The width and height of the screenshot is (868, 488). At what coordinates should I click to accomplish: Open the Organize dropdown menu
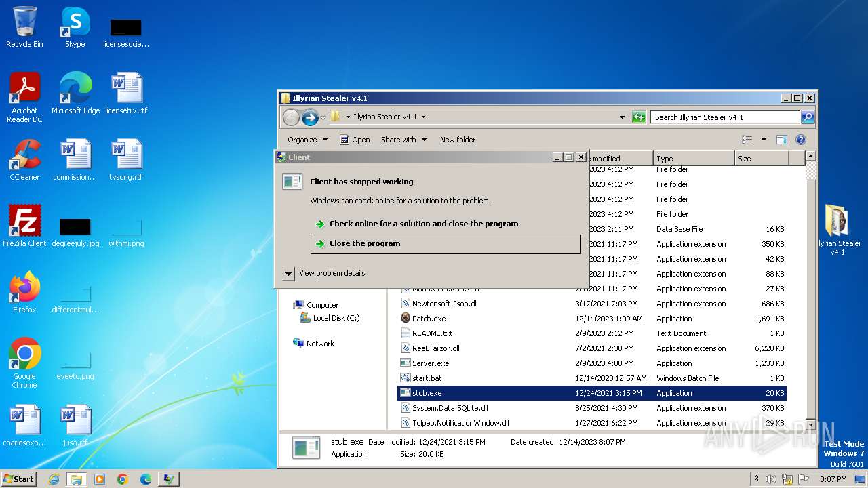coord(307,140)
